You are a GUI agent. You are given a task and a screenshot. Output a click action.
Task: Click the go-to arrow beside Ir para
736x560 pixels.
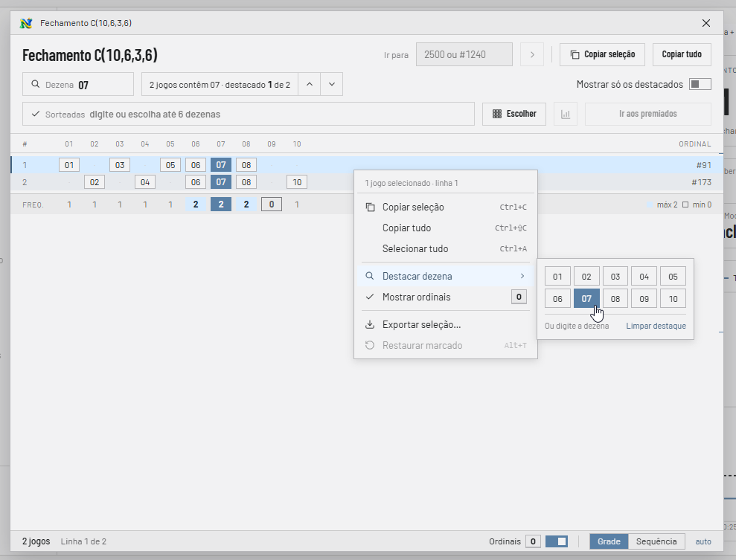532,54
